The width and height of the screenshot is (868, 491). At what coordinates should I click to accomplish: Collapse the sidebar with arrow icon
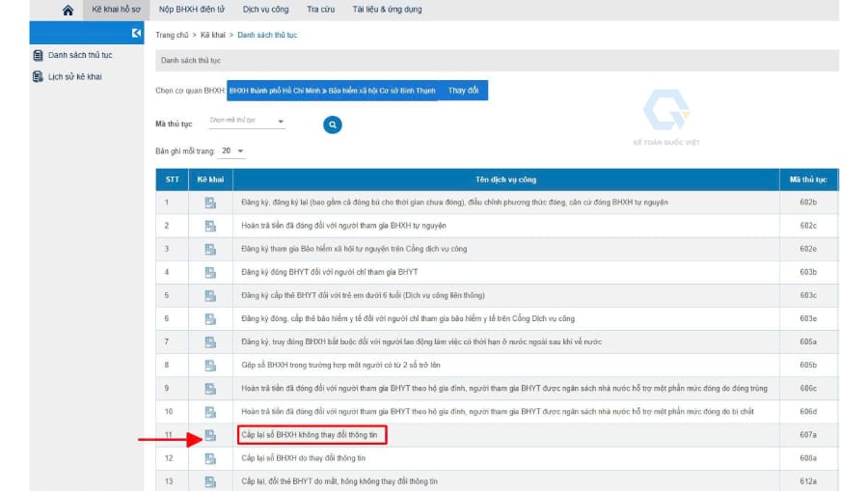click(136, 33)
